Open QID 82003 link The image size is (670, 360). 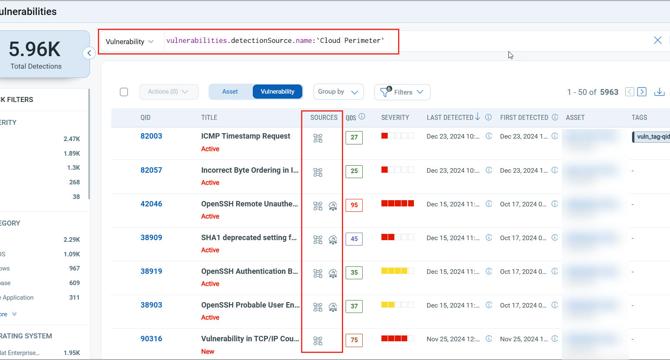point(151,136)
